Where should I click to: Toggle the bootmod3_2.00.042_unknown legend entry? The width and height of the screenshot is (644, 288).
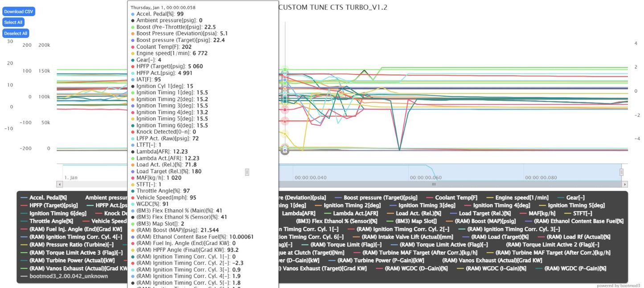(x=69, y=276)
